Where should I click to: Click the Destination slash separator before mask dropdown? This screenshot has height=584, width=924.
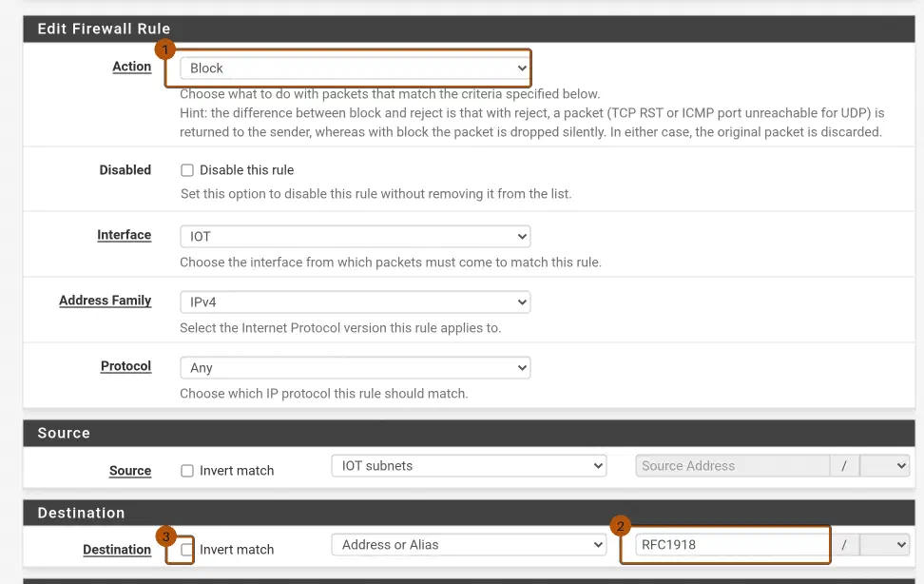pos(844,545)
